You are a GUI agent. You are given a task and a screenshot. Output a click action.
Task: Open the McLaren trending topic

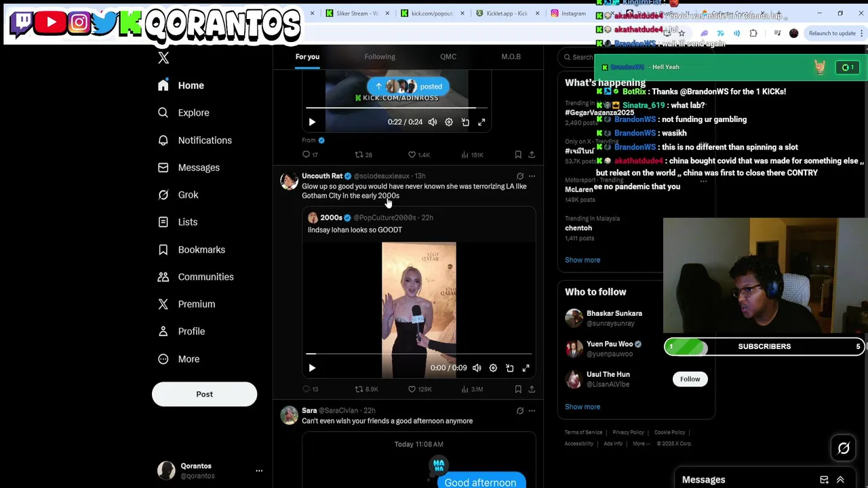point(578,190)
